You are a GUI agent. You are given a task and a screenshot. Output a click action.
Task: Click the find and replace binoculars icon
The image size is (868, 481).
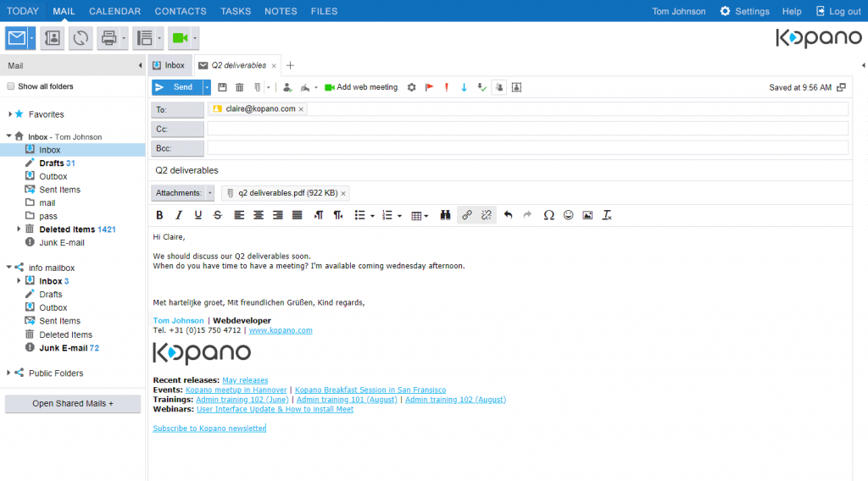[x=446, y=215]
